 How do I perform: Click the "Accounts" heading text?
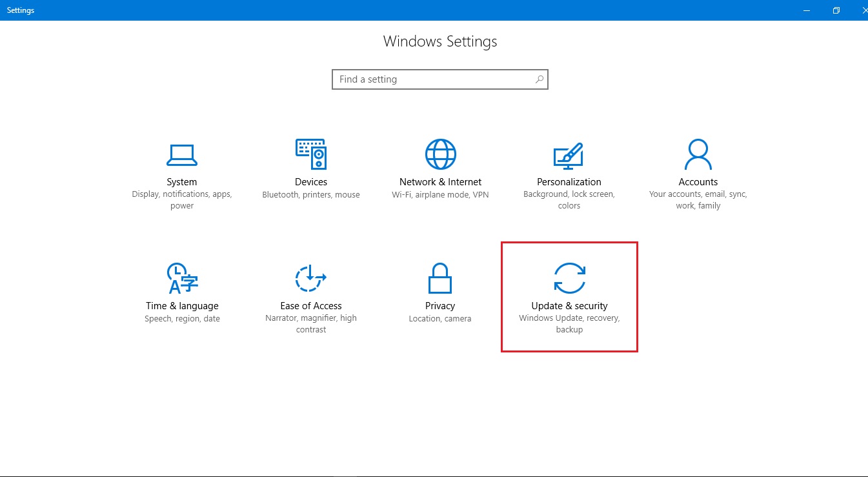[x=698, y=182]
